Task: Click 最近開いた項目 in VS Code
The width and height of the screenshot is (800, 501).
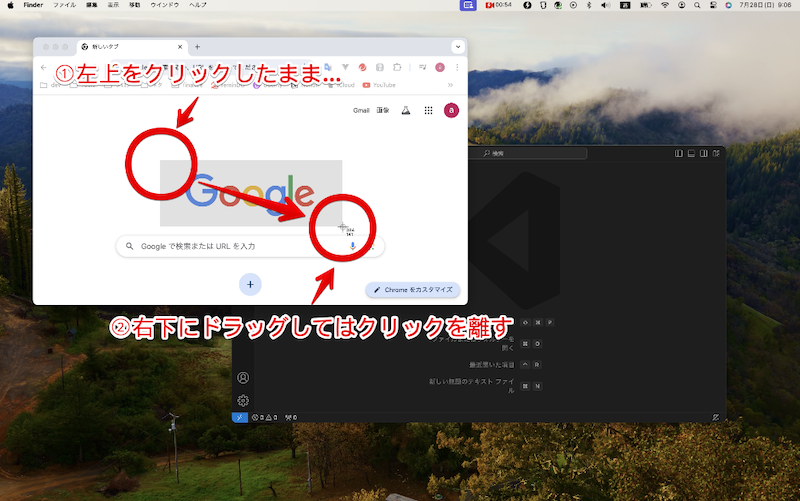Action: pyautogui.click(x=492, y=365)
